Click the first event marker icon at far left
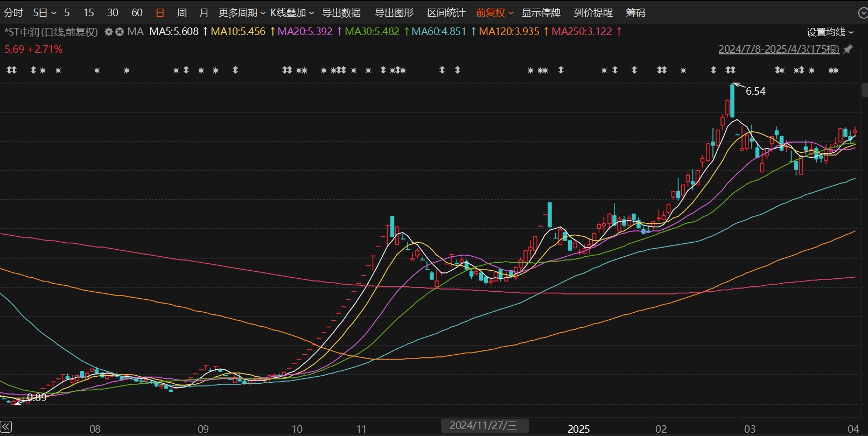 (x=11, y=70)
